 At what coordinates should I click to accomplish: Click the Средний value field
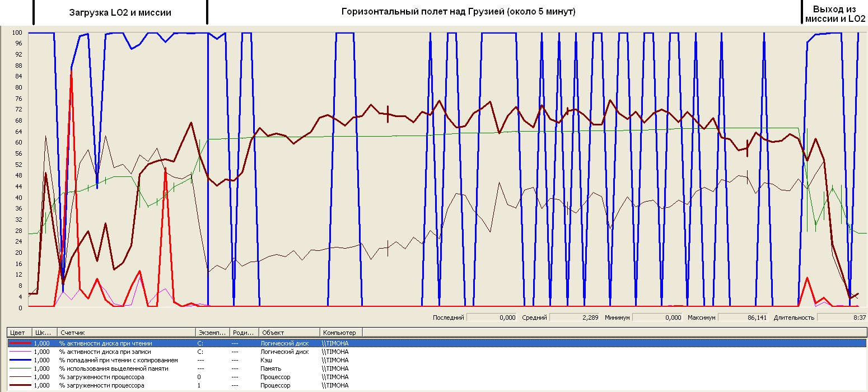pyautogui.click(x=575, y=318)
